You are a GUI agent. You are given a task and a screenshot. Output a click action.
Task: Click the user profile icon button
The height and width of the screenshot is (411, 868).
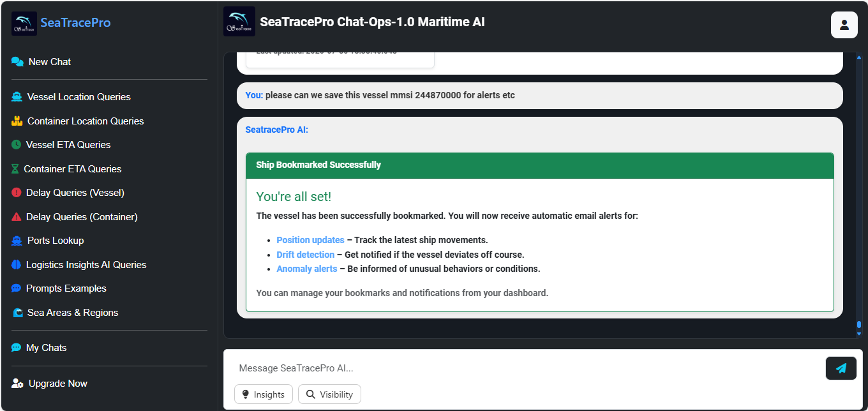(844, 25)
